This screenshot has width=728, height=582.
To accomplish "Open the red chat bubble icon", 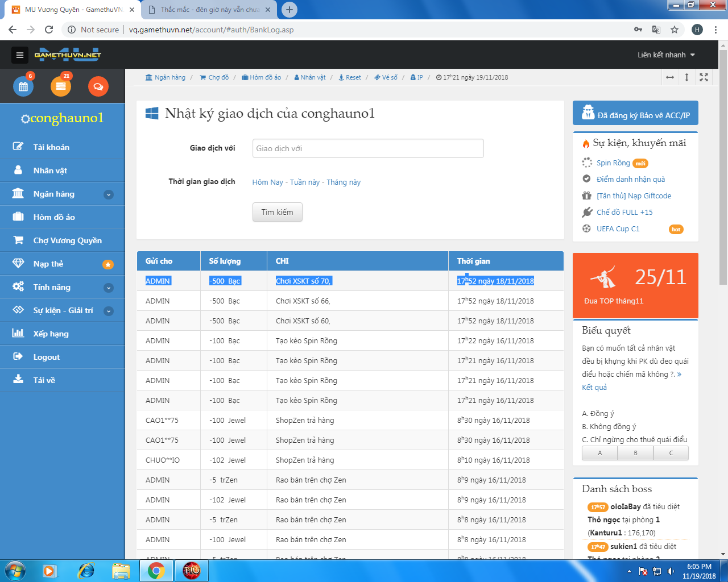I will pyautogui.click(x=98, y=86).
